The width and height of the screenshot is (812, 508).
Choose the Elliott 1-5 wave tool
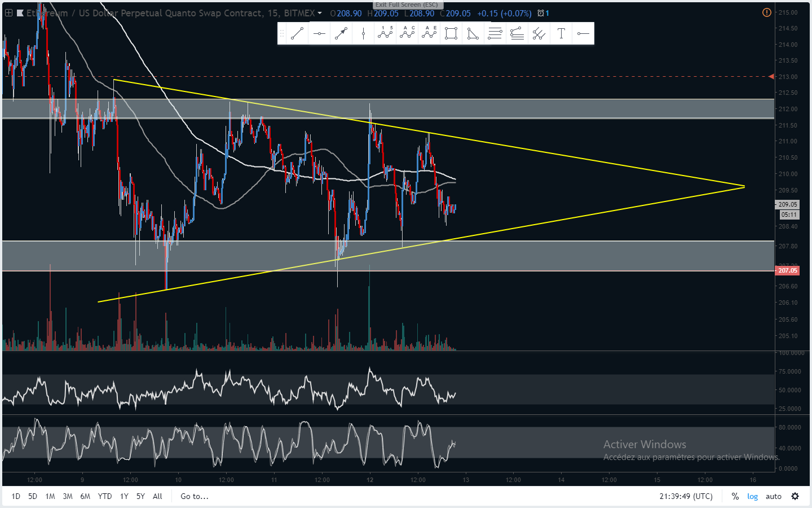coord(385,34)
